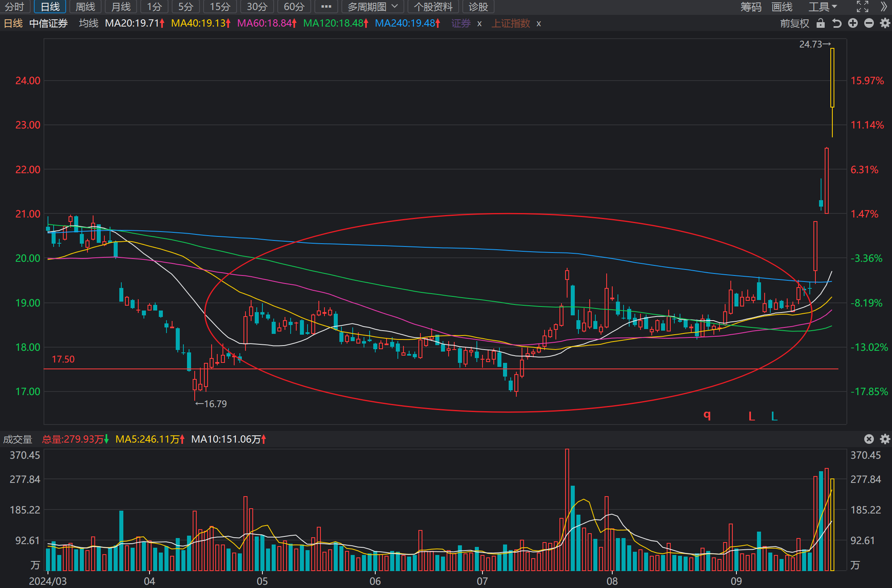Open the 工具 tools dropdown menu
Viewport: 892px width, 588px height.
tap(823, 7)
